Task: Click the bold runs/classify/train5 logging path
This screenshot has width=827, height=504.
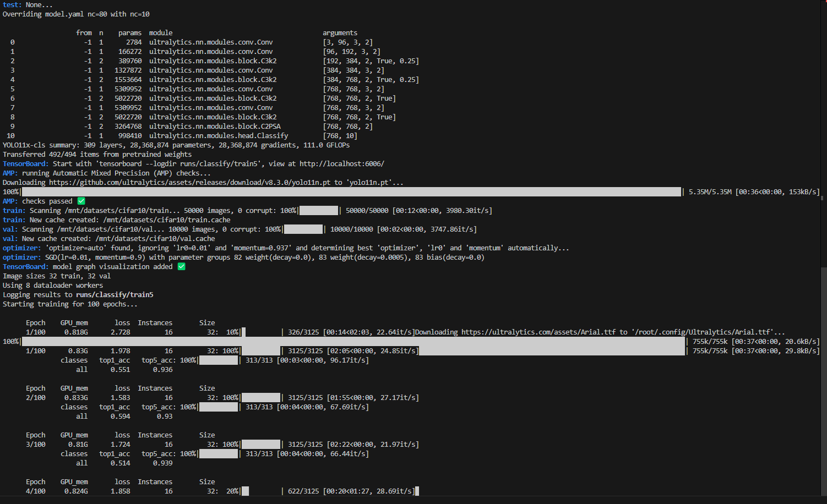Action: 115,295
